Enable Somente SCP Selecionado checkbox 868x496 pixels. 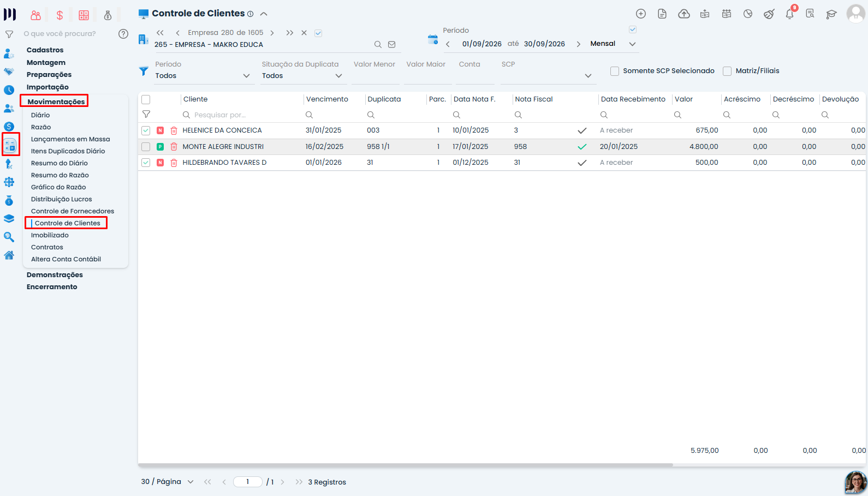pos(615,71)
